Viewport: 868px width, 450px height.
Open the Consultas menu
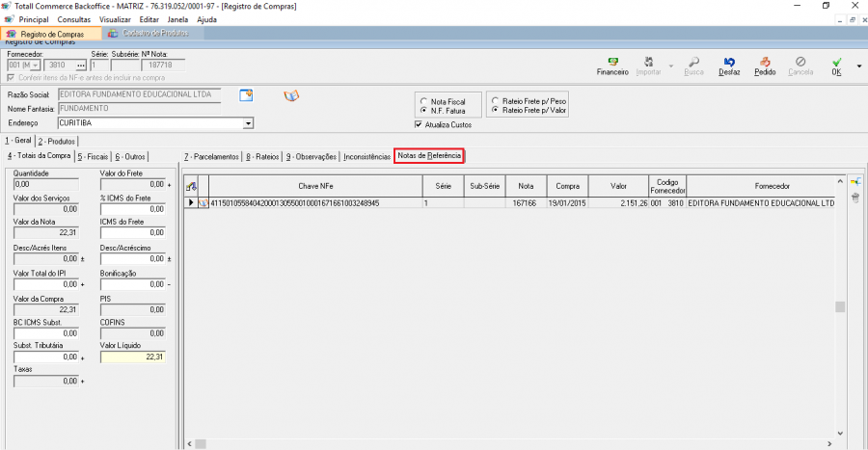74,19
